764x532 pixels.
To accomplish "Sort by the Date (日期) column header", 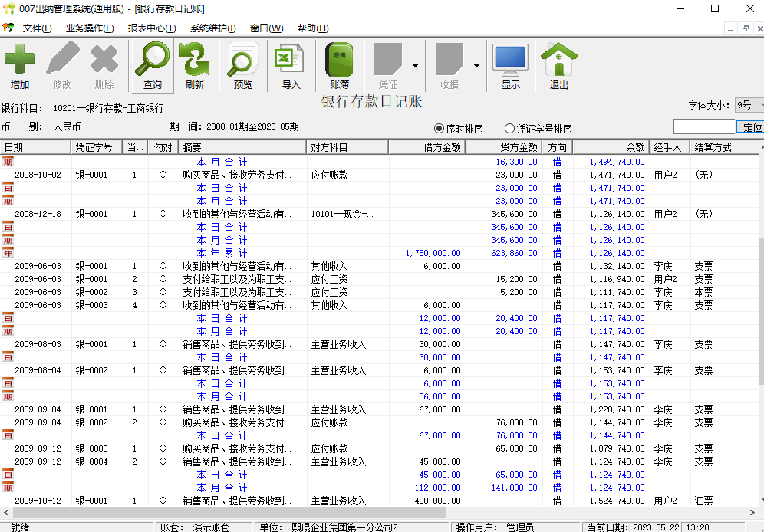I will tap(35, 147).
